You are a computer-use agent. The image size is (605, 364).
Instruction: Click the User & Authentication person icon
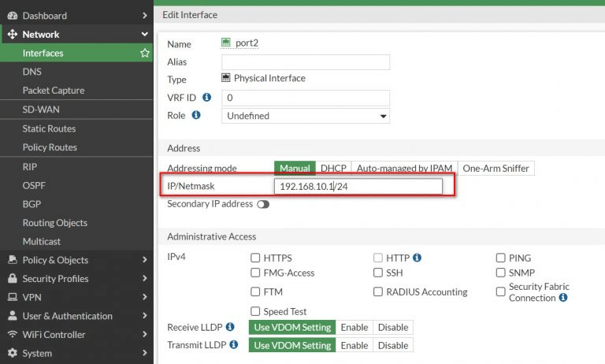tap(13, 315)
